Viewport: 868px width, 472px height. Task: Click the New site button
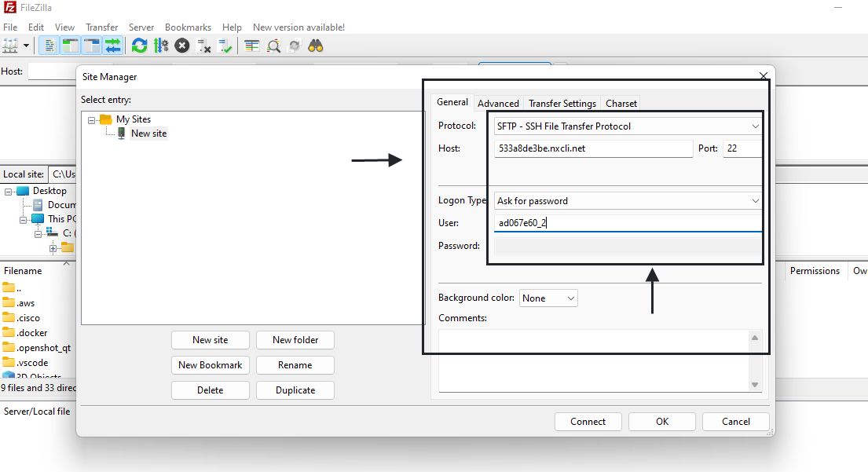[211, 340]
